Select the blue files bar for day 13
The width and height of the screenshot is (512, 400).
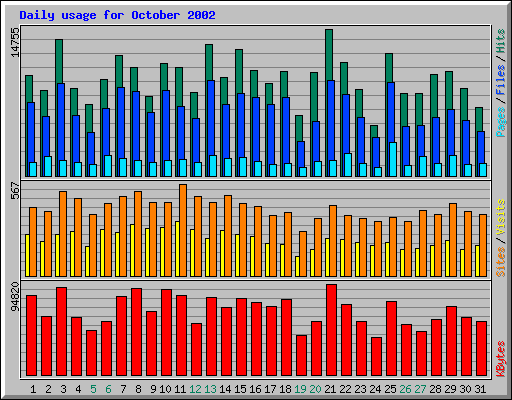pos(211,118)
